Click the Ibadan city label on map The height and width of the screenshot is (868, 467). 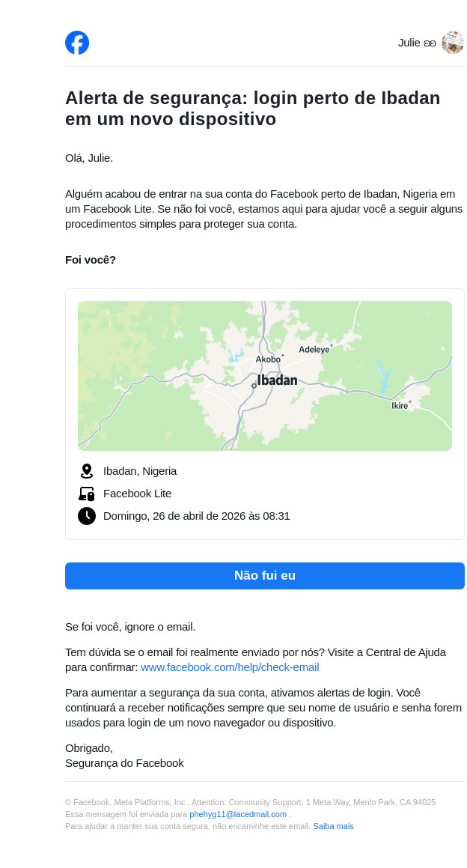[277, 380]
